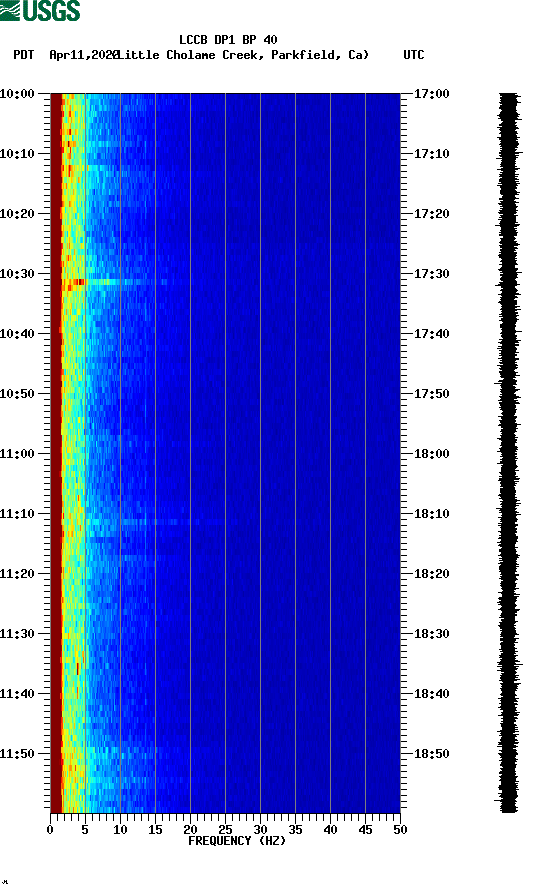Image resolution: width=552 pixels, height=893 pixels.
Task: Click the 11:10 PDT time label
Action: 17,513
